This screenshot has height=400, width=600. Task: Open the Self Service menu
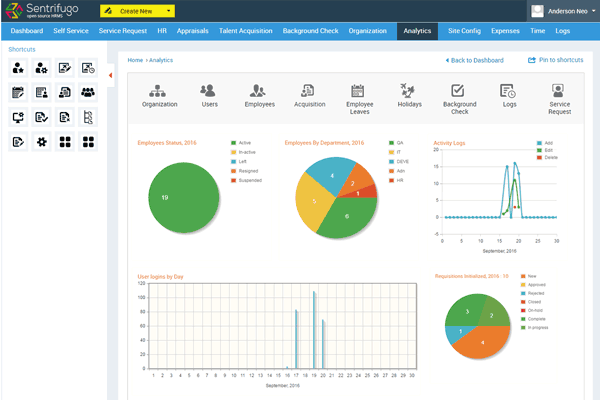click(x=72, y=31)
